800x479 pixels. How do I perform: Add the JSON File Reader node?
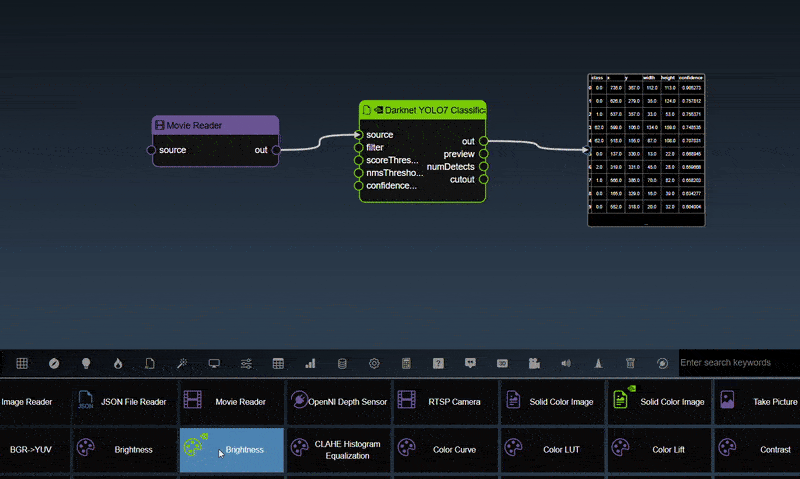point(123,402)
